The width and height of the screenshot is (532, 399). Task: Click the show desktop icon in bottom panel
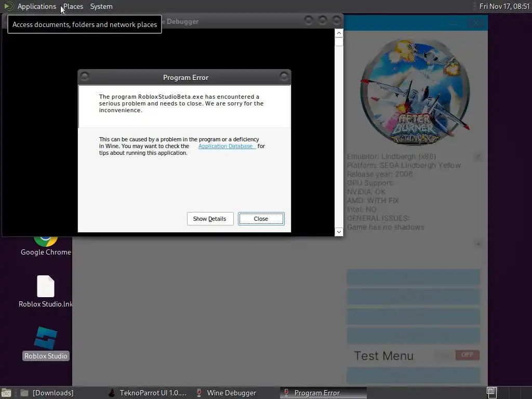point(6,393)
